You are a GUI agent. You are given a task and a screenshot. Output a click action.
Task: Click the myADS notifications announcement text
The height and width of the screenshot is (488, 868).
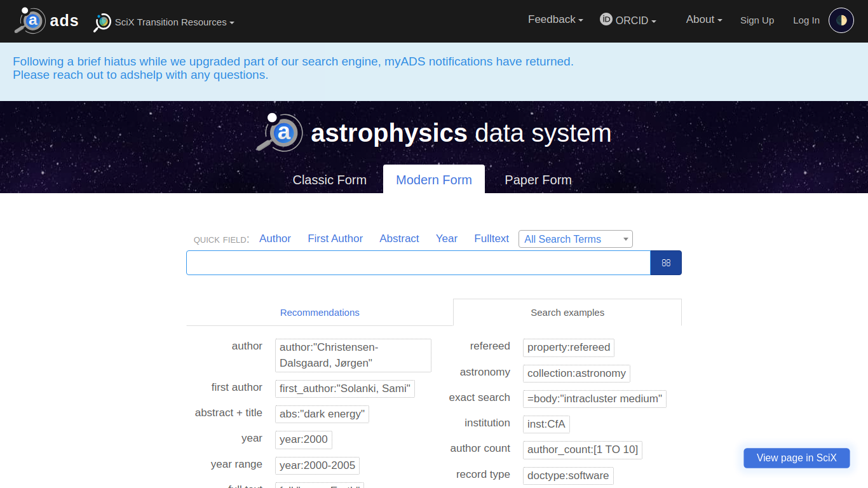coord(293,62)
